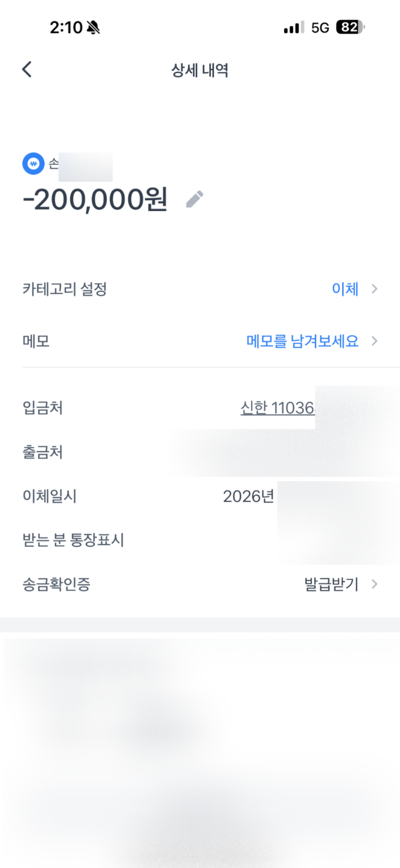The width and height of the screenshot is (400, 868).
Task: Tap the 5G network indicator
Action: [320, 28]
